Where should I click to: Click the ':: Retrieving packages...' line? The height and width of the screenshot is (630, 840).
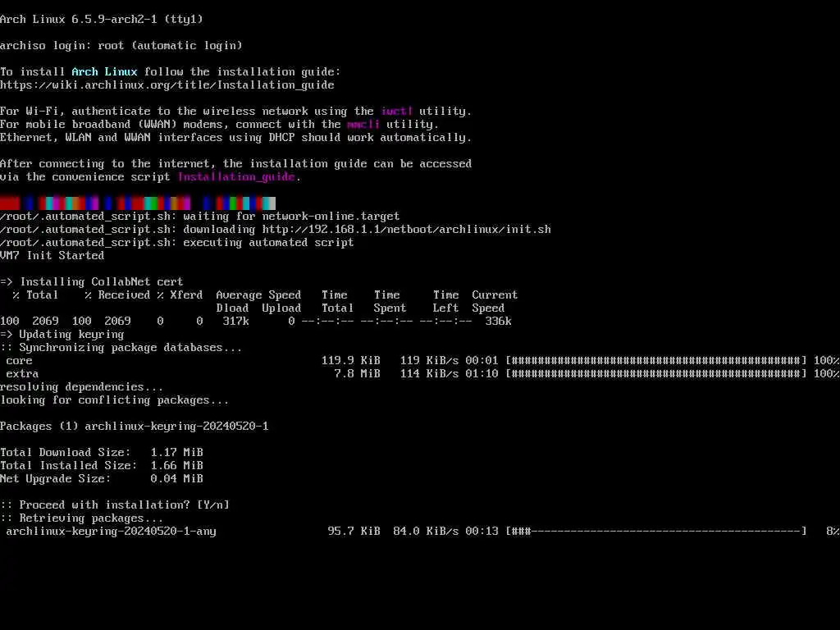click(x=82, y=518)
